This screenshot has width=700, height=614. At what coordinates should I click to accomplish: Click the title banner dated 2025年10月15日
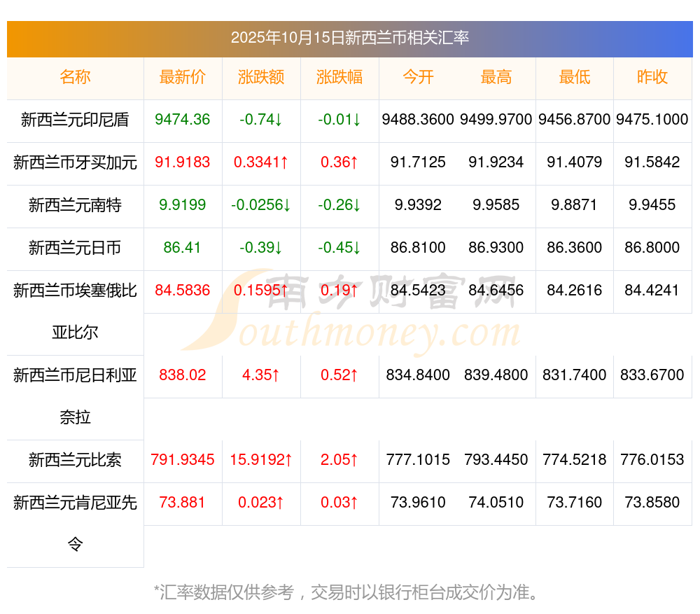coord(350,38)
